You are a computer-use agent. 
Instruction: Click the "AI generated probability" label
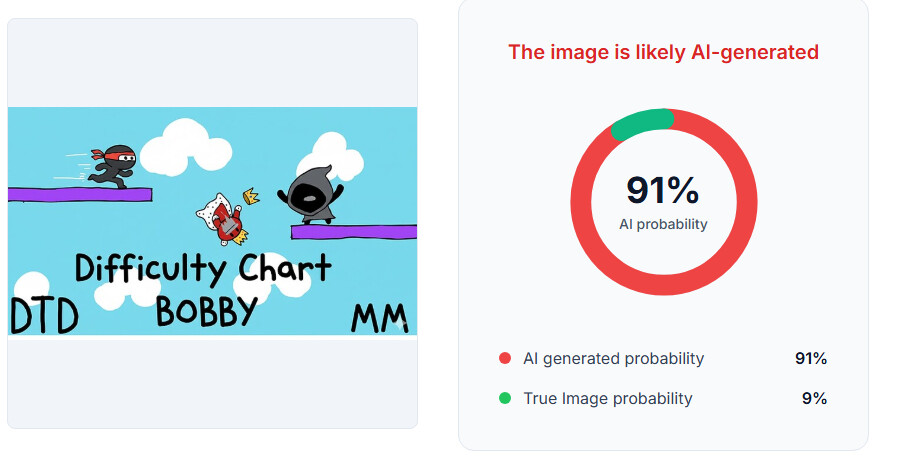614,359
